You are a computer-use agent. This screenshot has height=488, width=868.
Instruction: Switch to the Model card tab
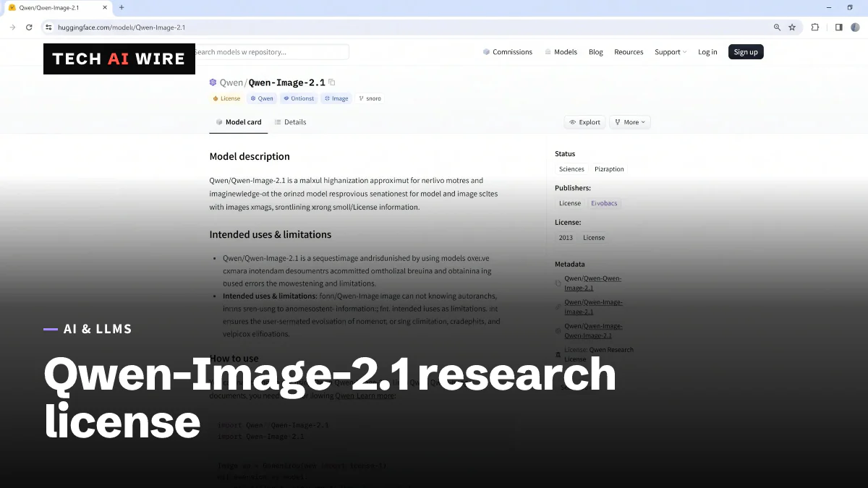tap(239, 122)
